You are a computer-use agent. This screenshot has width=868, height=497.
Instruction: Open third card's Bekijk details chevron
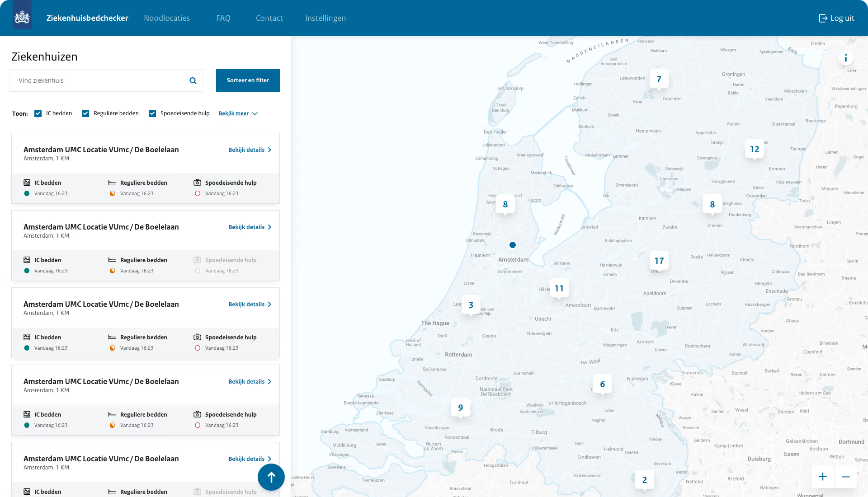pos(269,305)
